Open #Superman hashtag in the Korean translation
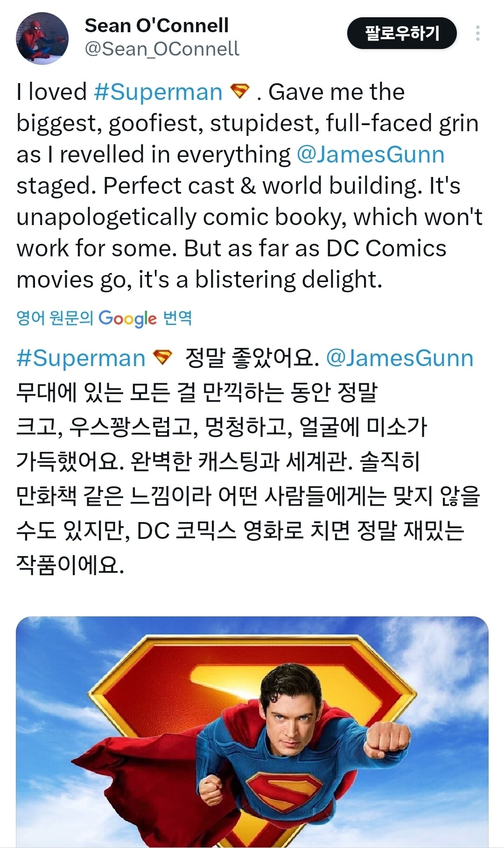Image resolution: width=504 pixels, height=848 pixels. click(81, 359)
